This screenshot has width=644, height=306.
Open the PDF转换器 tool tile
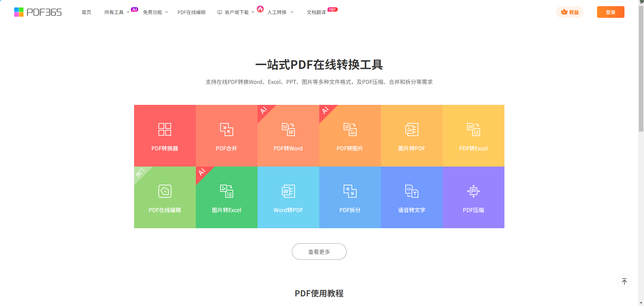pyautogui.click(x=165, y=136)
